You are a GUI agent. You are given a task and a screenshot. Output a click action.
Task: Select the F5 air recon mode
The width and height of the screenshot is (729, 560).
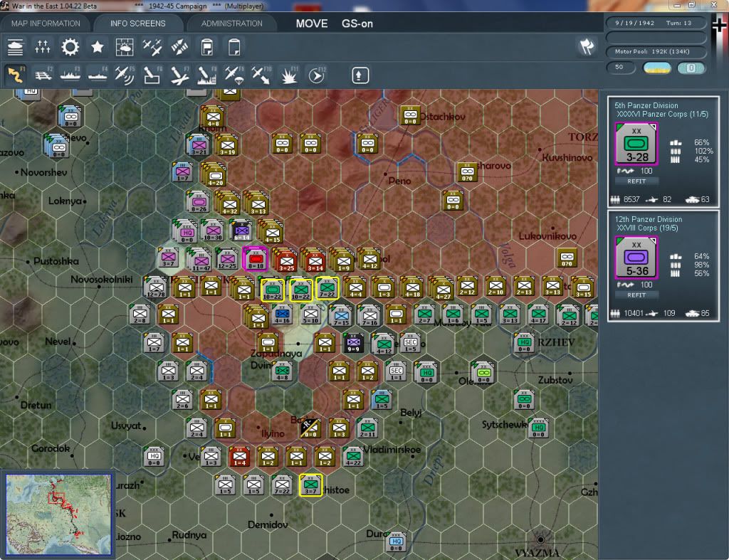125,75
